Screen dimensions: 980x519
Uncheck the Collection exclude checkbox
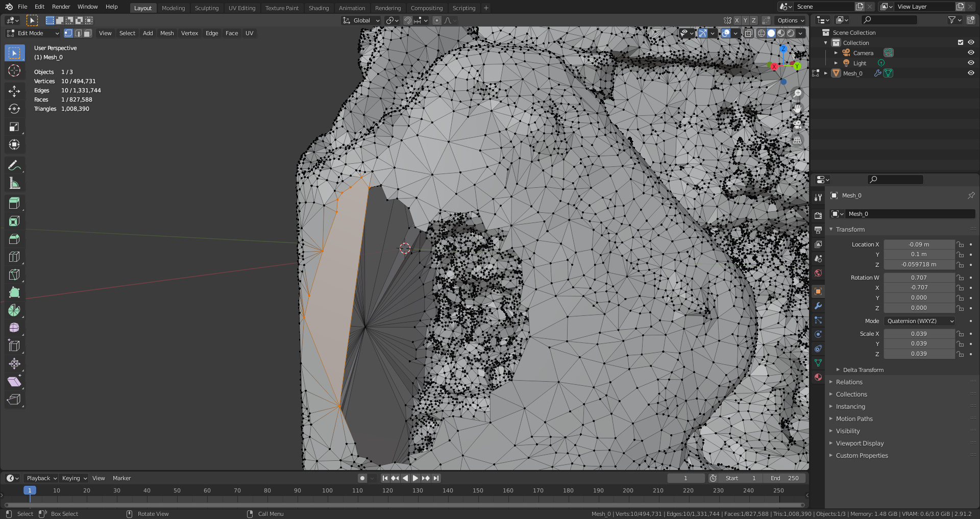point(961,43)
